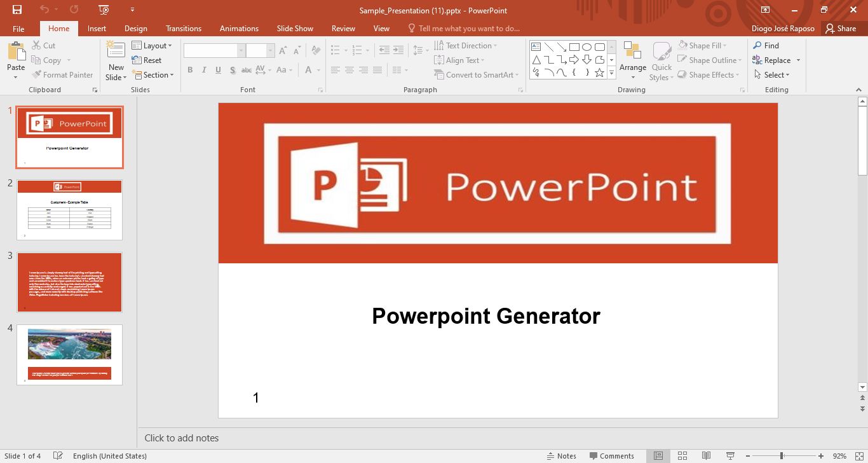Switch to the Design ribbon tab
The height and width of the screenshot is (463, 868).
pyautogui.click(x=135, y=29)
